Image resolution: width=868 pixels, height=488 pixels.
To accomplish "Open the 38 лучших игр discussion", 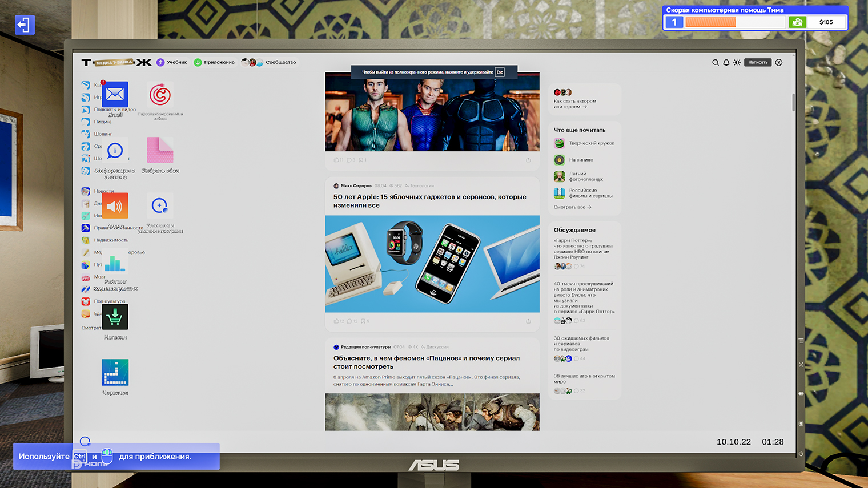I will [x=584, y=379].
